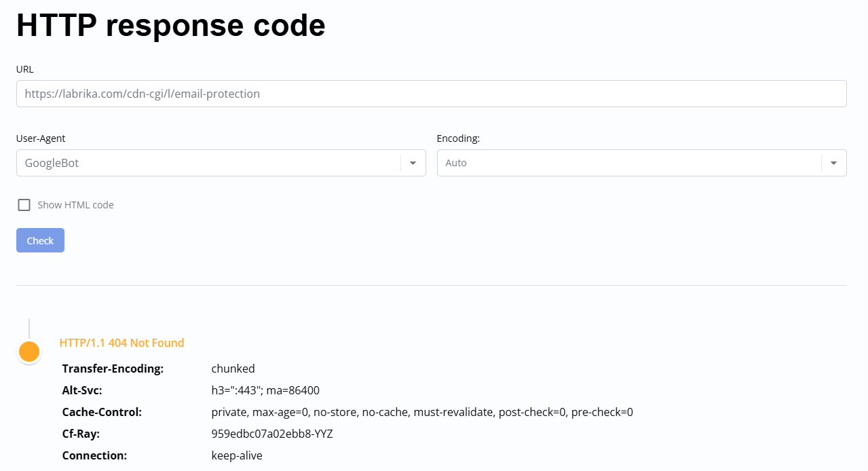868x471 pixels.
Task: Open the GoogleBot User-Agent combo box
Action: (x=221, y=163)
